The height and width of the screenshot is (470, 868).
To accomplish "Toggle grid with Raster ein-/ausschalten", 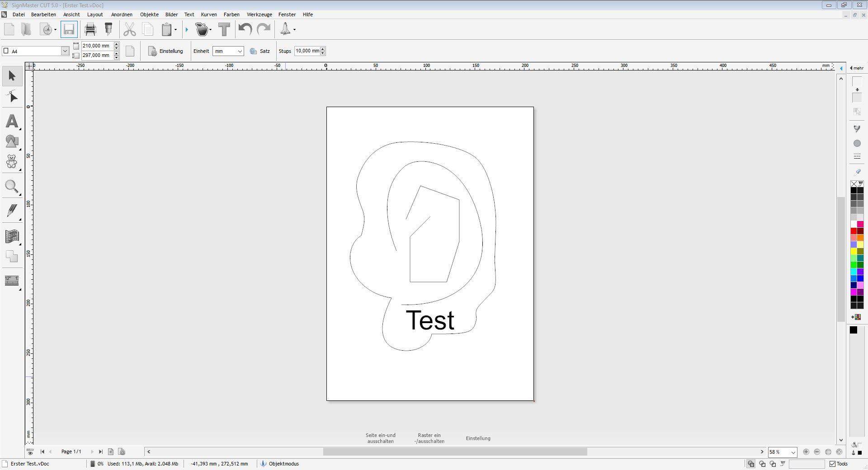I will [x=429, y=438].
